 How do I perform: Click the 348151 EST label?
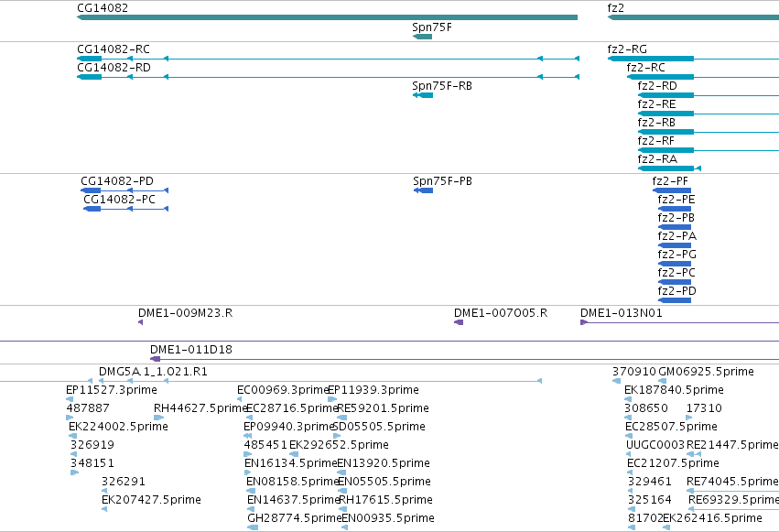[x=92, y=463]
